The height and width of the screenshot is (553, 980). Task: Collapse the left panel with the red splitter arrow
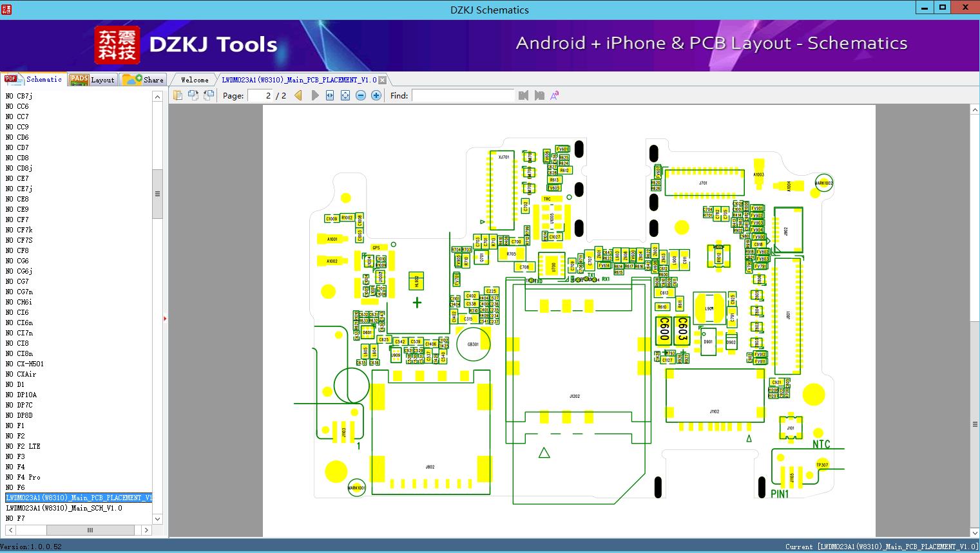tap(165, 318)
